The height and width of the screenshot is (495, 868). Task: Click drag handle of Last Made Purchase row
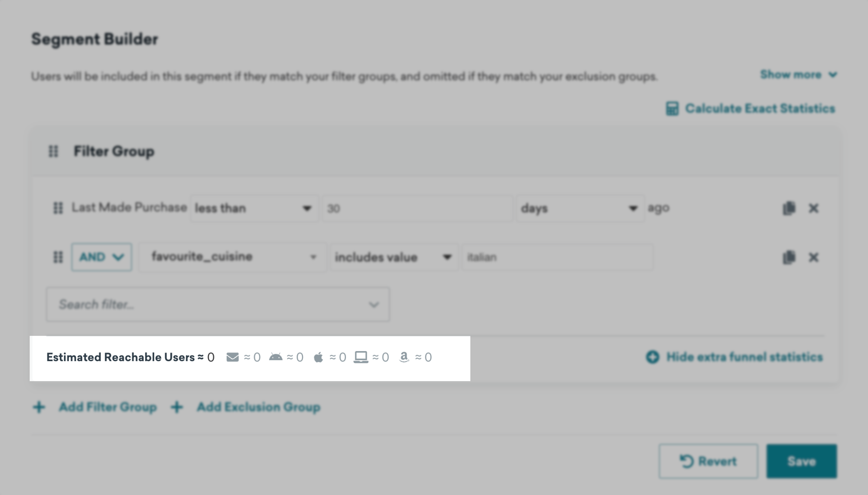(58, 208)
